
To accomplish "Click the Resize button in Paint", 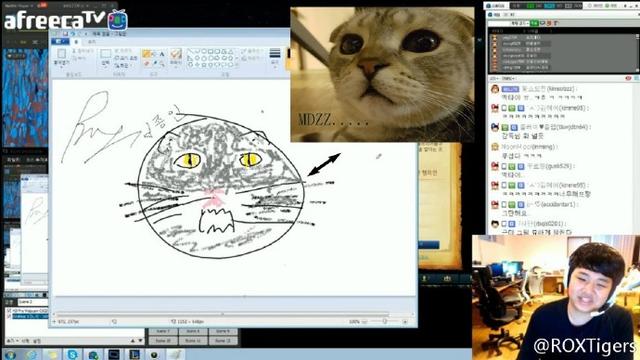I will pyautogui.click(x=126, y=58).
